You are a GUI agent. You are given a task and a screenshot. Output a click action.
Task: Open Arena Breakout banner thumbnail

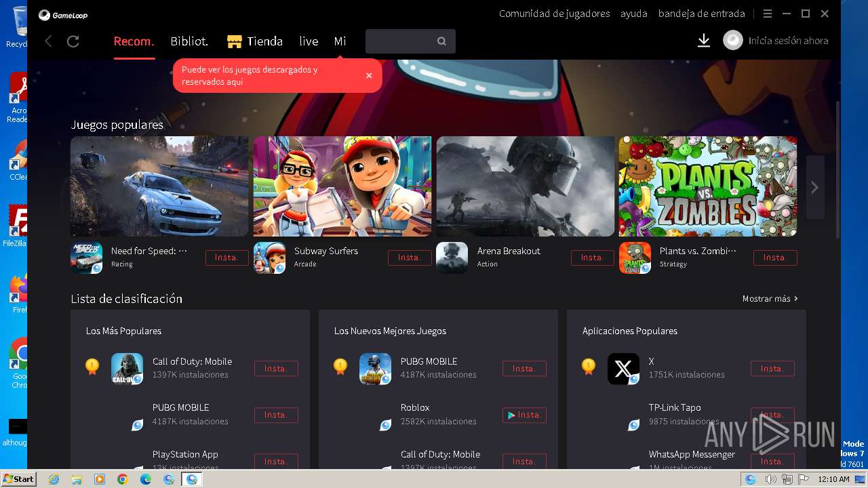click(x=525, y=186)
